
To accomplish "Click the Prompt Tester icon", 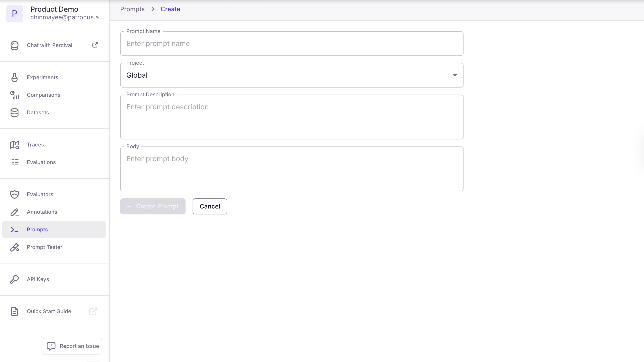I will (x=15, y=247).
